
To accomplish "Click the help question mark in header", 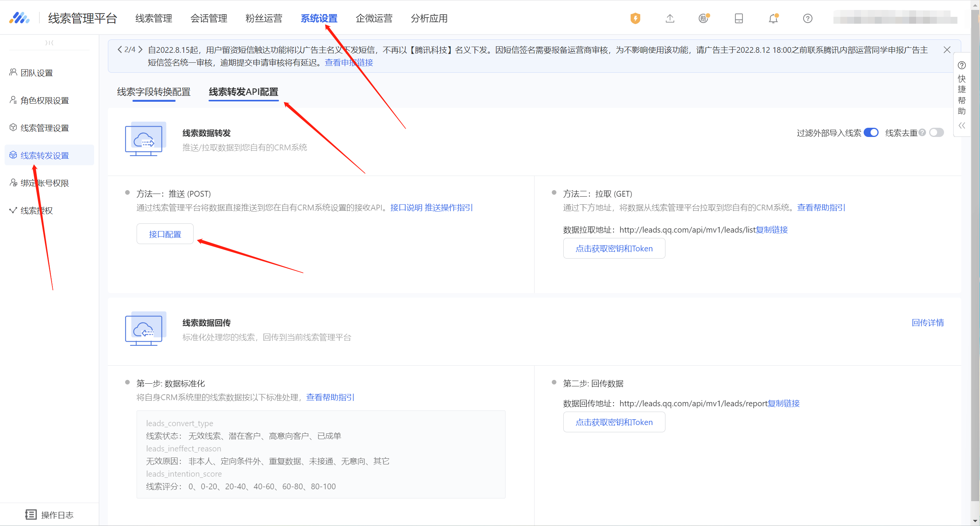I will 807,18.
